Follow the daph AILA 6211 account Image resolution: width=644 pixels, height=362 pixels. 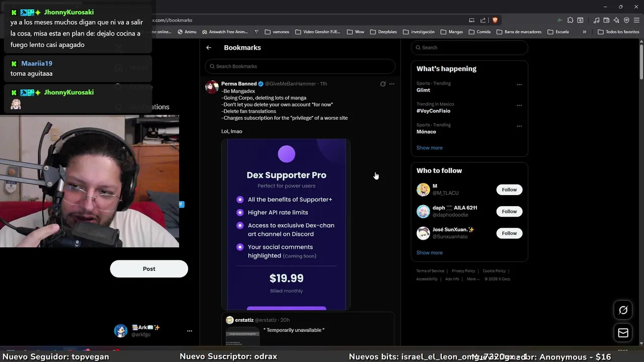click(x=509, y=211)
